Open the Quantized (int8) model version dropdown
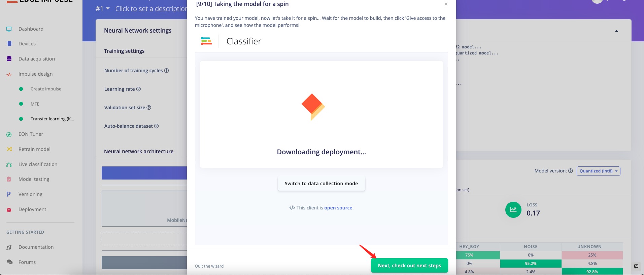The height and width of the screenshot is (275, 644). click(x=598, y=171)
